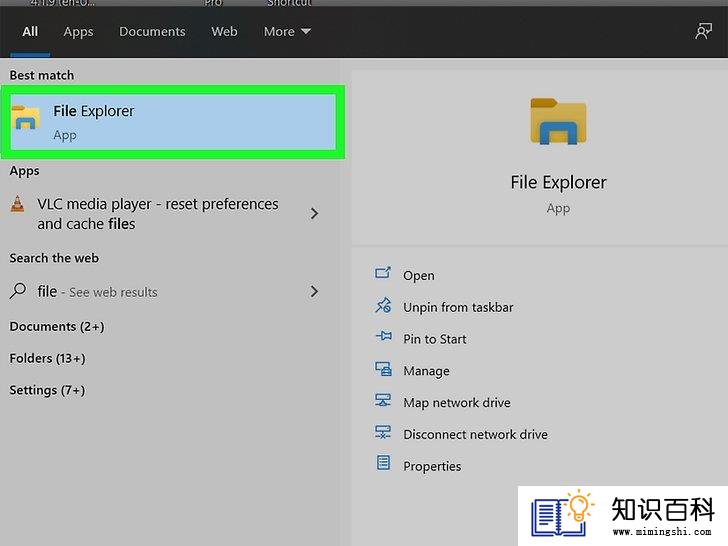Click the File Explorer title in preview pane

559,182
